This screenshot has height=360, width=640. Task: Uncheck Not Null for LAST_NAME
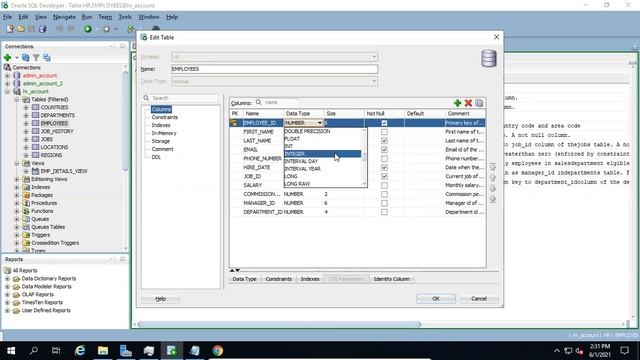click(x=384, y=141)
